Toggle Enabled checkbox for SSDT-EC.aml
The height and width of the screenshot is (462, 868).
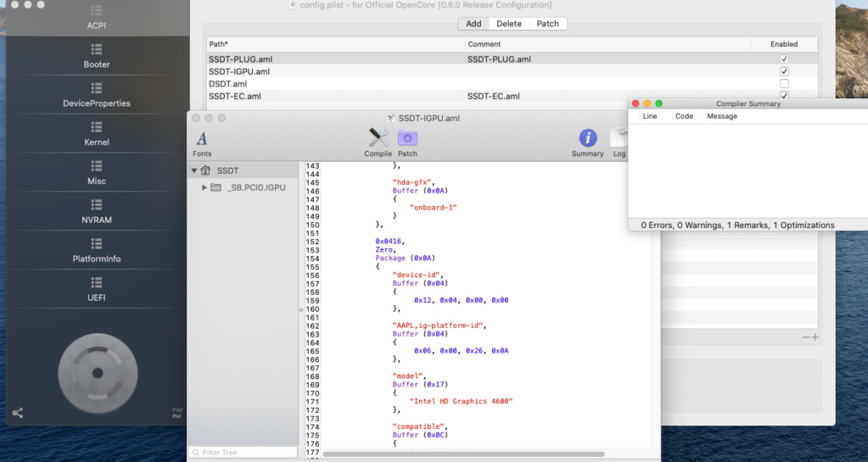784,96
